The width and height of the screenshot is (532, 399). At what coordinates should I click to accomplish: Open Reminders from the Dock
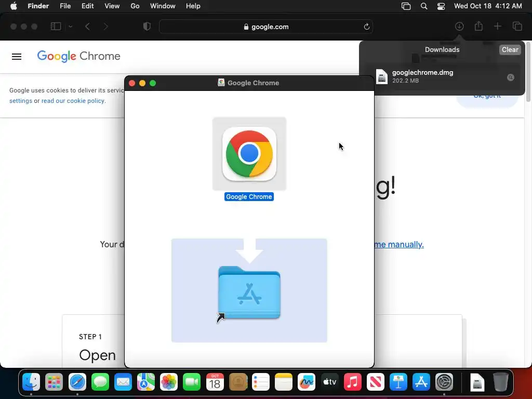point(261,382)
